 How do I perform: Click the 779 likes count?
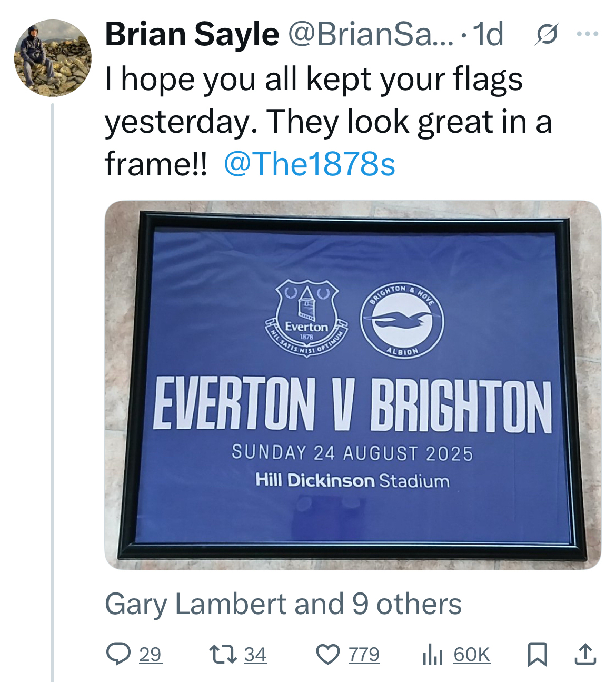[x=364, y=655]
